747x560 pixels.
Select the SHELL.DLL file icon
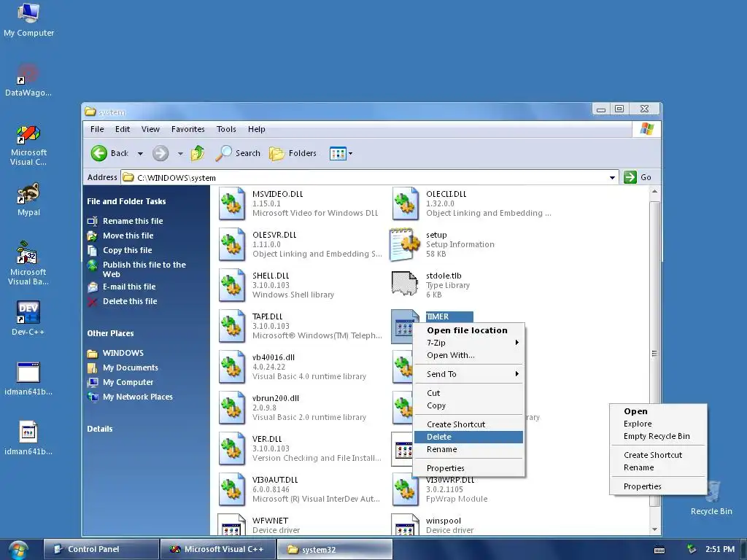(x=231, y=285)
